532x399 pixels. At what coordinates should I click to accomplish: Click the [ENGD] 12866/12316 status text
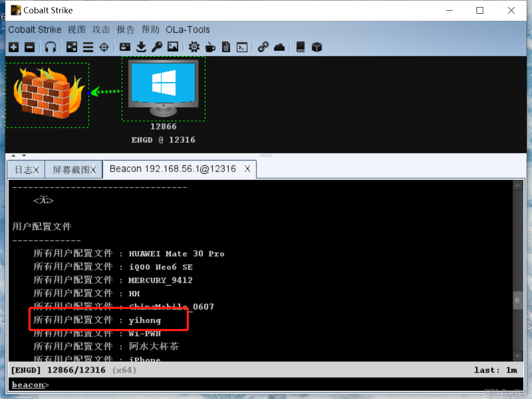click(x=58, y=370)
